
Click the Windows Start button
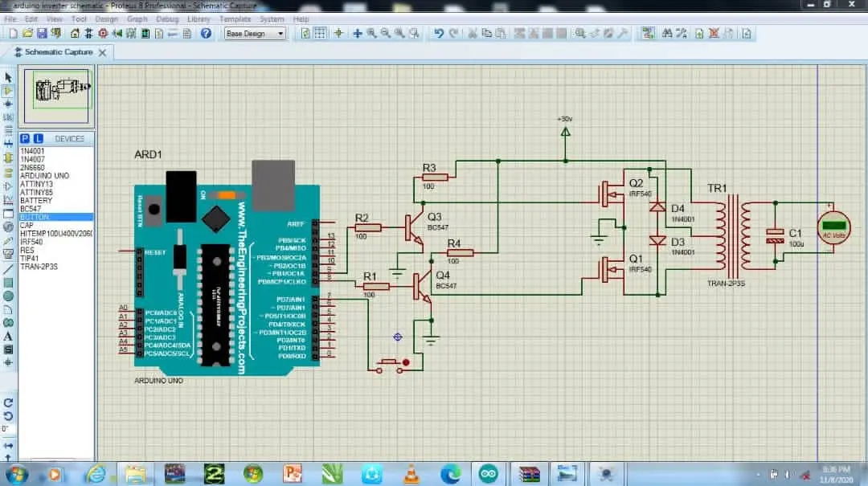17,475
